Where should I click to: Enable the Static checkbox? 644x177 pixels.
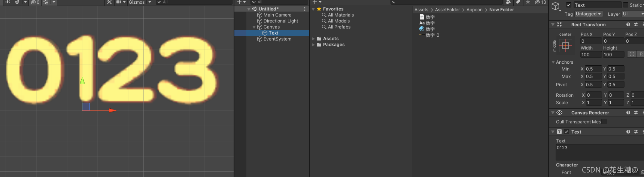click(625, 5)
